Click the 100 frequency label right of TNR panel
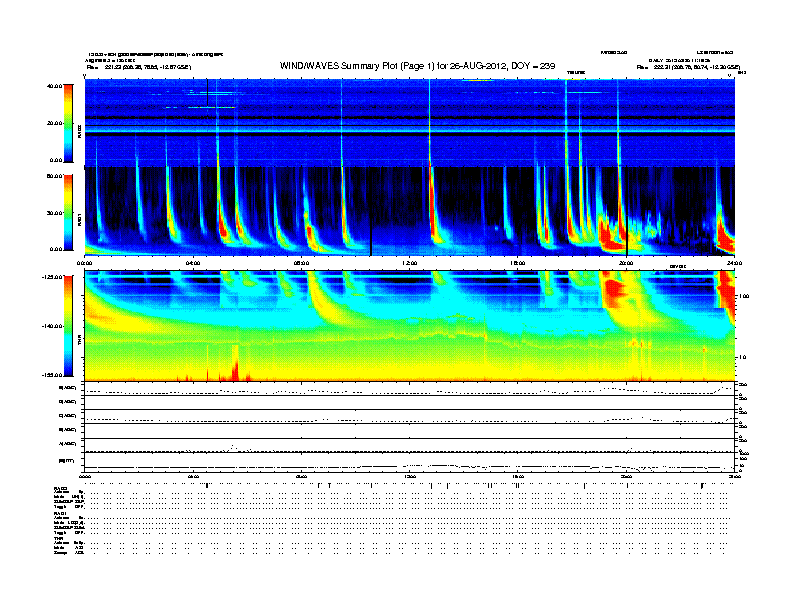Screen dimensions: 792x612 point(744,296)
